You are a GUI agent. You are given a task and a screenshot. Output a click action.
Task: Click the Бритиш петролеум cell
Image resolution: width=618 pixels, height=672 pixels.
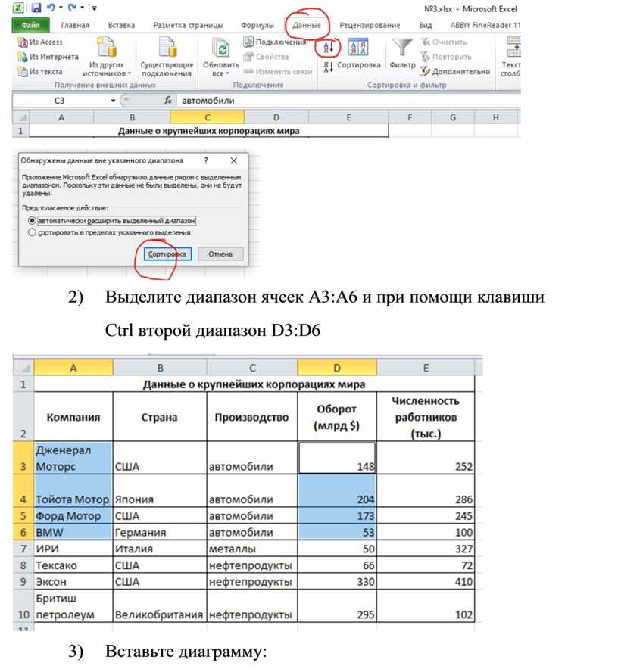[x=73, y=606]
